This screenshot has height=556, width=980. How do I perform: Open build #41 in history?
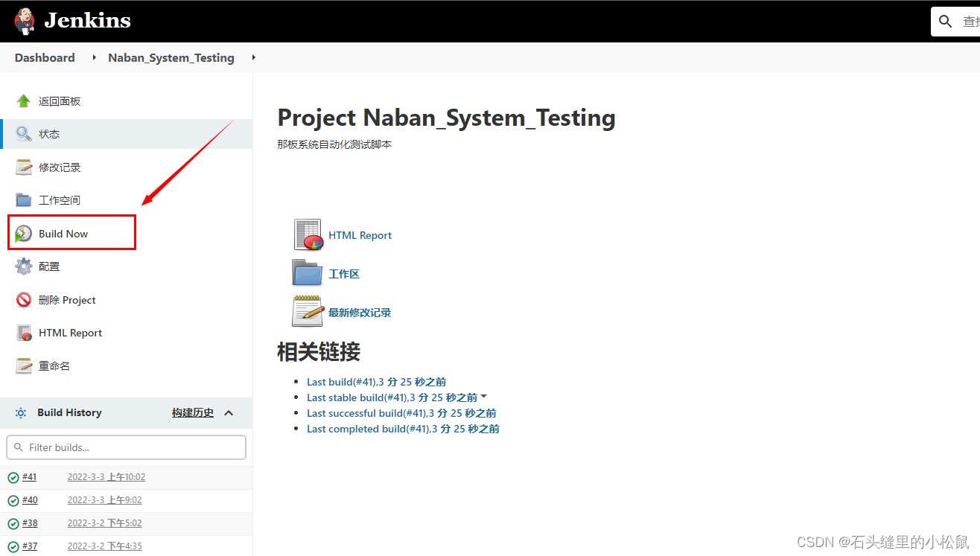tap(29, 477)
